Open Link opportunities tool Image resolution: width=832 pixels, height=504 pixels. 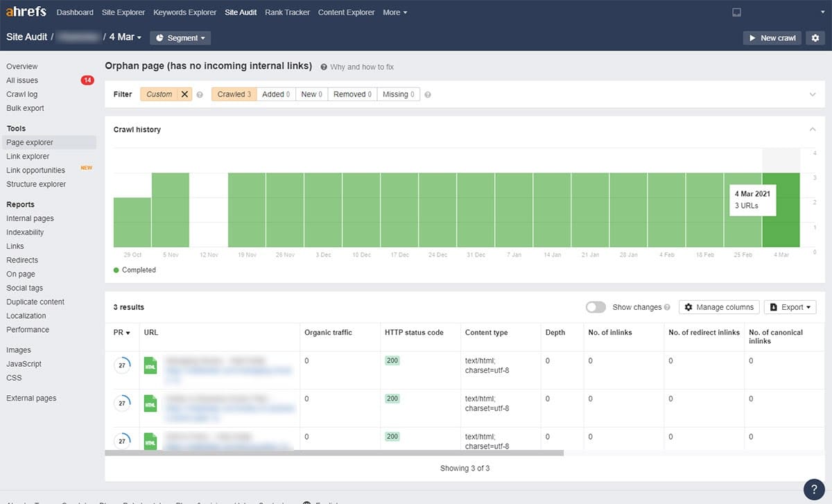click(35, 170)
